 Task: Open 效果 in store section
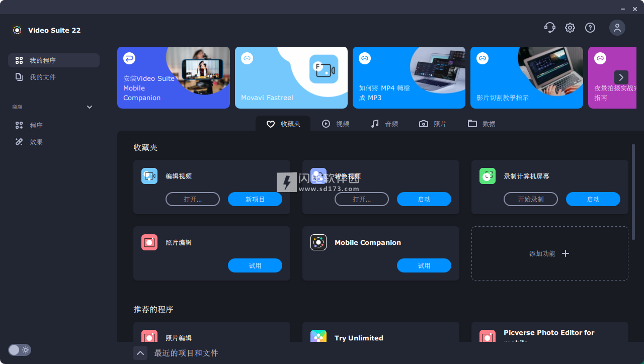click(54, 142)
